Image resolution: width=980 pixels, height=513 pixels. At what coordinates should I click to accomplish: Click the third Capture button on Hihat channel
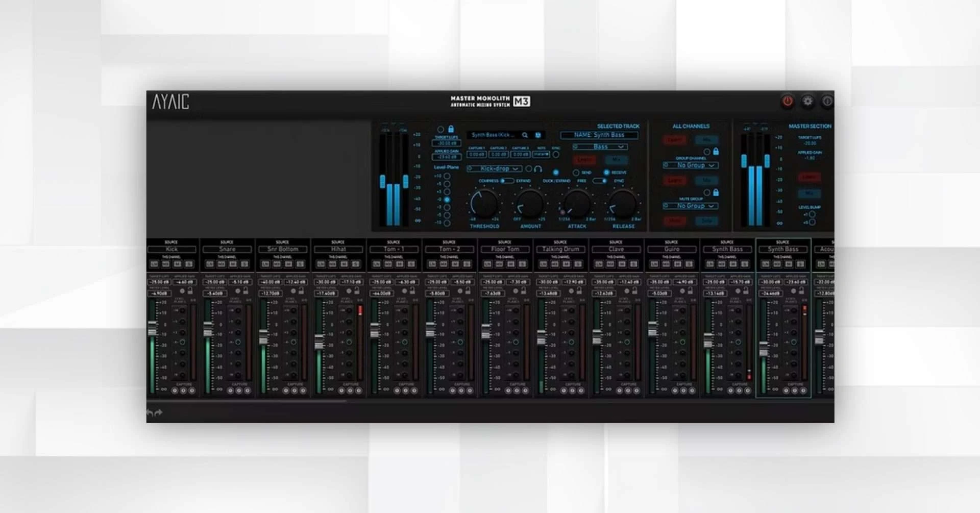tap(359, 390)
